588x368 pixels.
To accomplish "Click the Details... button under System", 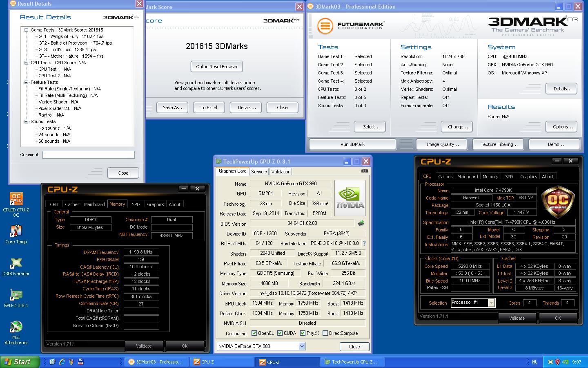I will [562, 89].
